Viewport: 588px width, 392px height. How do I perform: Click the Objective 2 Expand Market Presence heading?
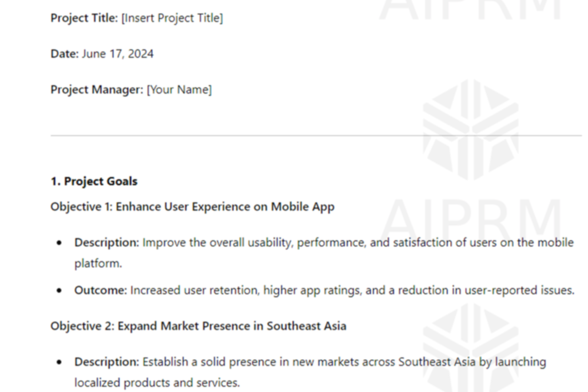(198, 326)
